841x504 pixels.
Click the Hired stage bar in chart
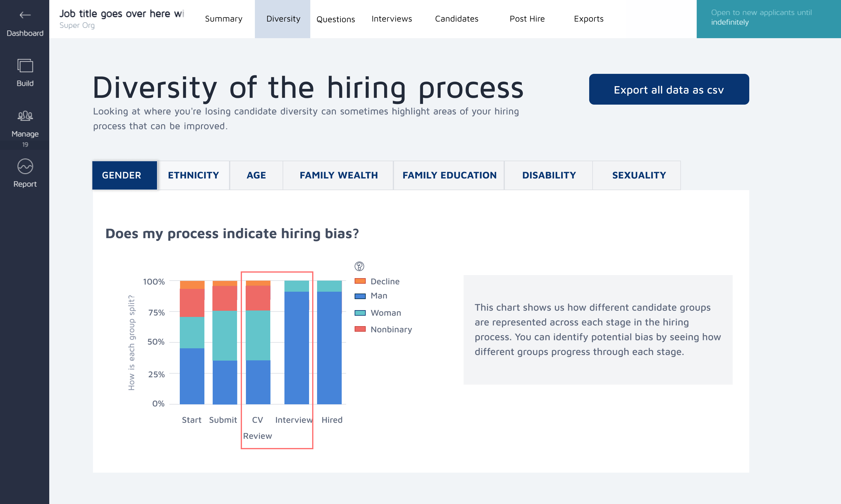[329, 346]
